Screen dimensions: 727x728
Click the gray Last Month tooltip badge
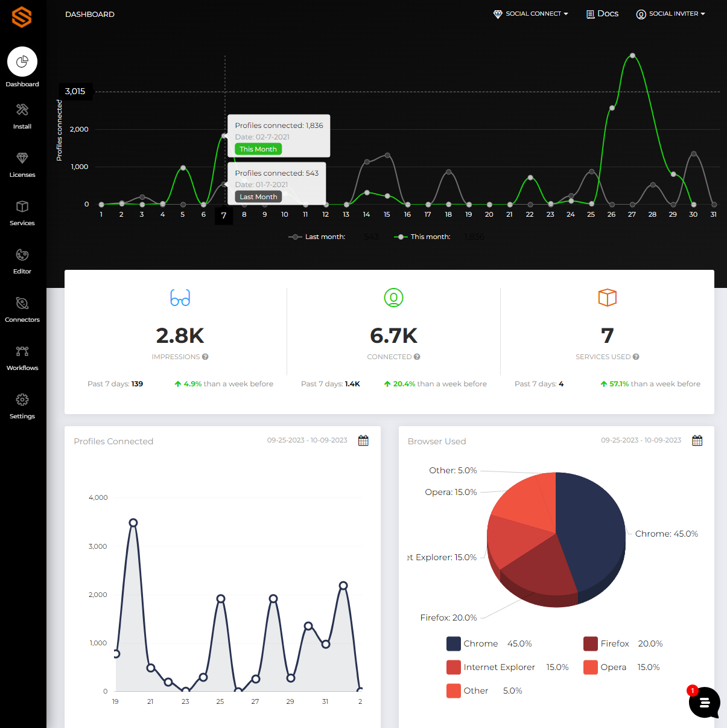click(258, 197)
